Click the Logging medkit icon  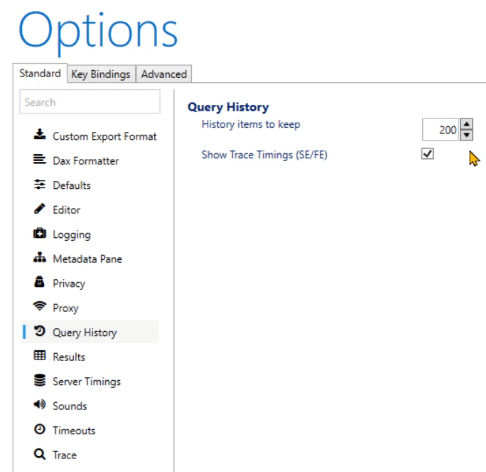click(40, 233)
